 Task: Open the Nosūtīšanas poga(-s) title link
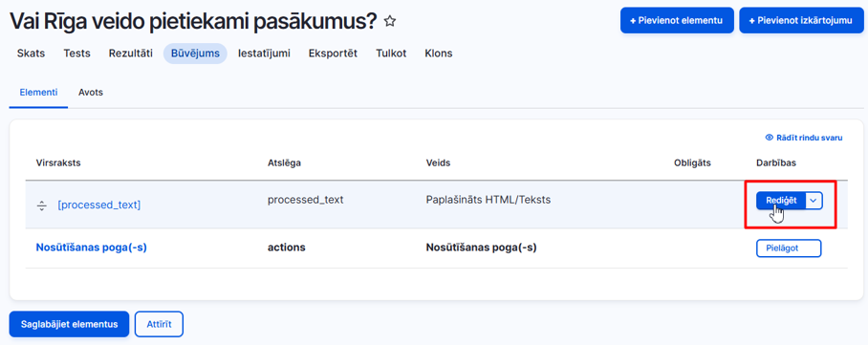(x=92, y=248)
